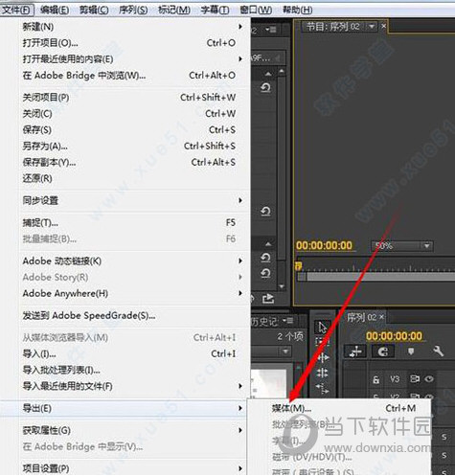Choose 打开项目(O)... from File menu
Viewport: 455px width, 476px height.
click(129, 43)
